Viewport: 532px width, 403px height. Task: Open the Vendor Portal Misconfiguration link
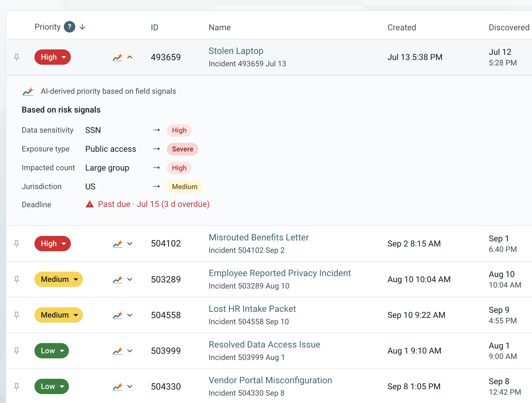[x=270, y=380]
